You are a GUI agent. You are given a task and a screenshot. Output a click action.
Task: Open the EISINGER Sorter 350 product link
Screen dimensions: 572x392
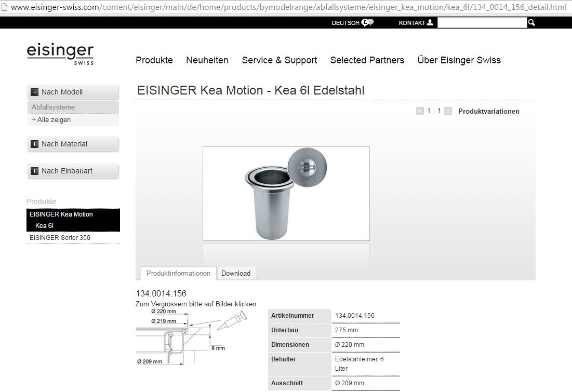(60, 238)
